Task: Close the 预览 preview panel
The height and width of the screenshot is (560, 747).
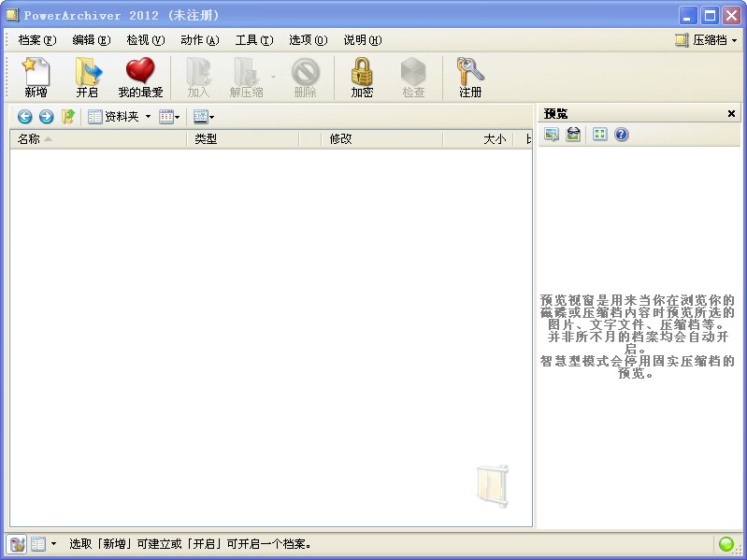Action: pyautogui.click(x=731, y=114)
